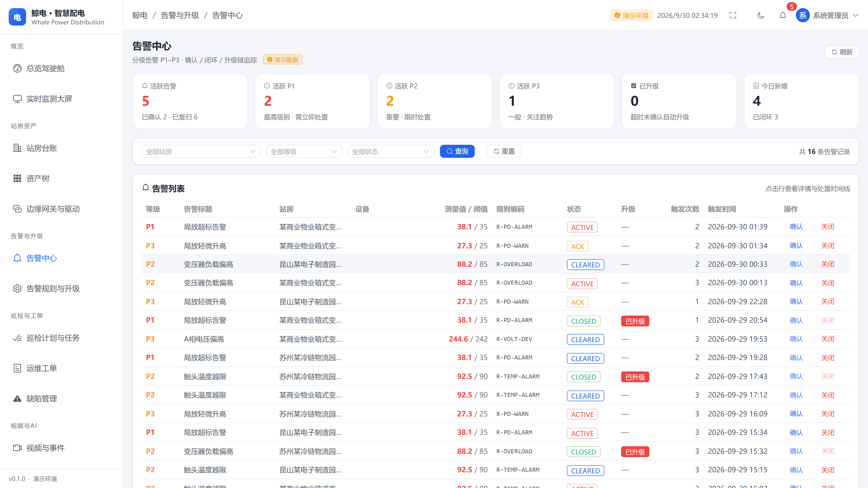Click the A相电压偏高 alarm title
Screen dimensions: 868x488
point(204,339)
